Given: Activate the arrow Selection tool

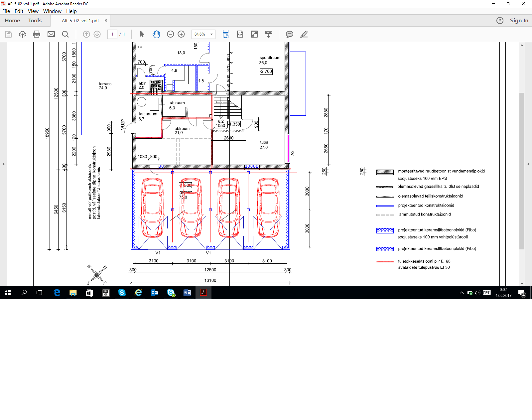Looking at the screenshot, I should (142, 34).
